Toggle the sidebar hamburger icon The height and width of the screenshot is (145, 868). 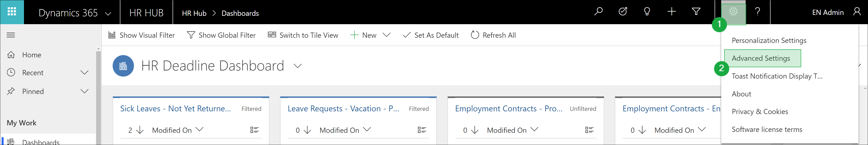coord(10,35)
